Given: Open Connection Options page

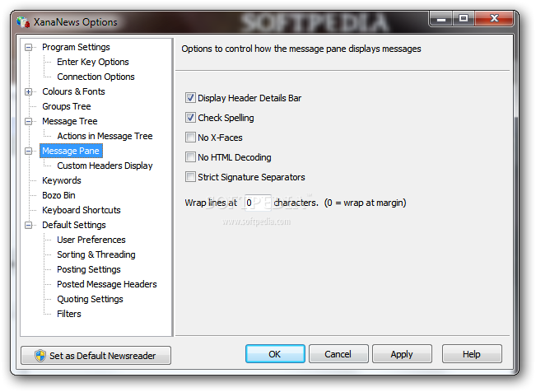Looking at the screenshot, I should [x=96, y=77].
